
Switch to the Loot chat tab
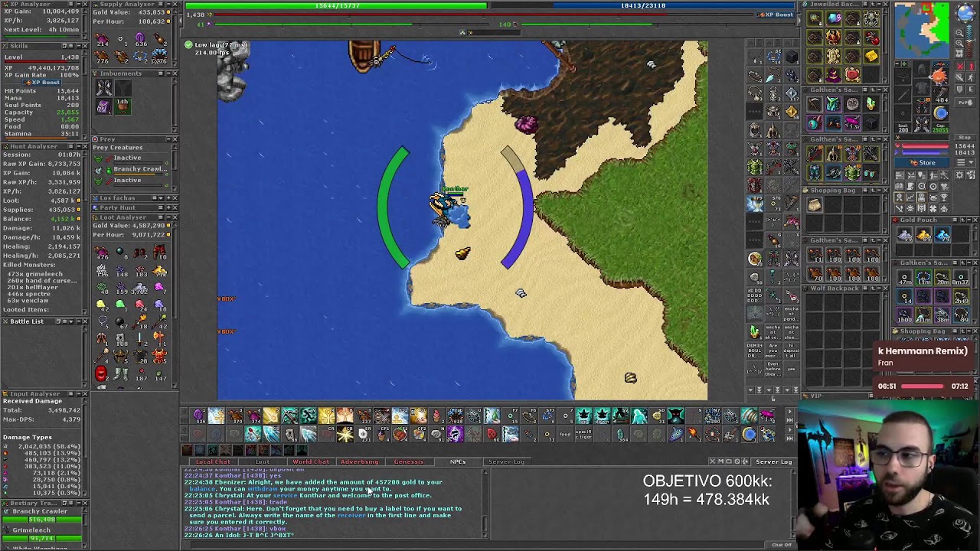point(263,461)
